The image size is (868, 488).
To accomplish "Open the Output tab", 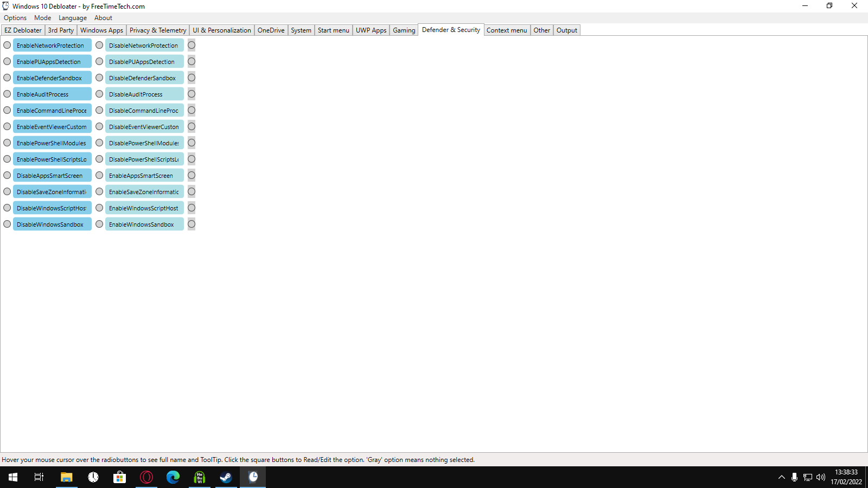I will coord(567,30).
